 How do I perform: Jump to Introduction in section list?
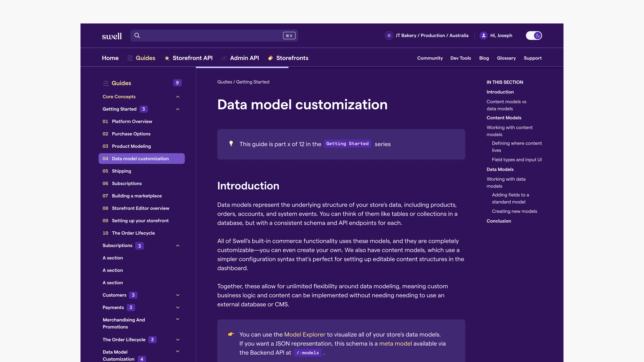click(x=500, y=92)
